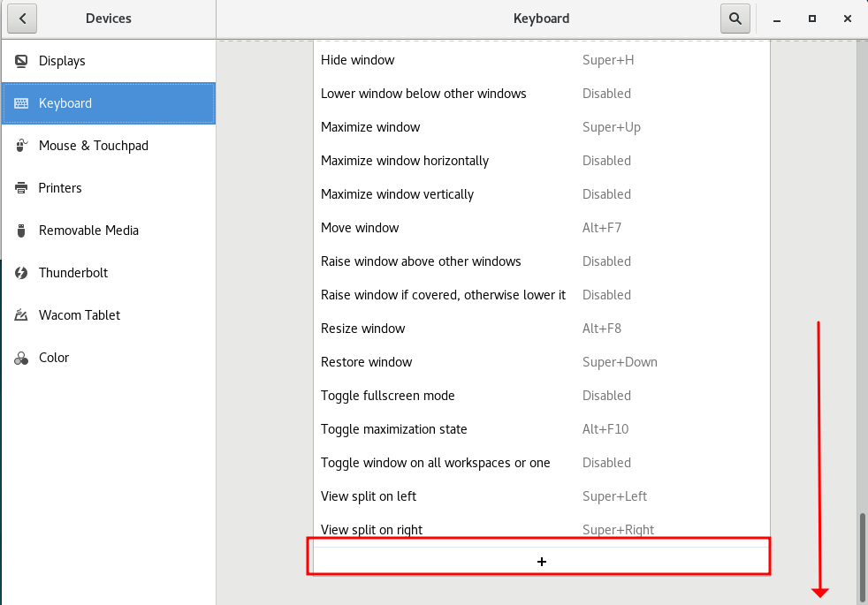Open the Thunderbolt settings panel
This screenshot has height=605, width=868.
point(109,273)
